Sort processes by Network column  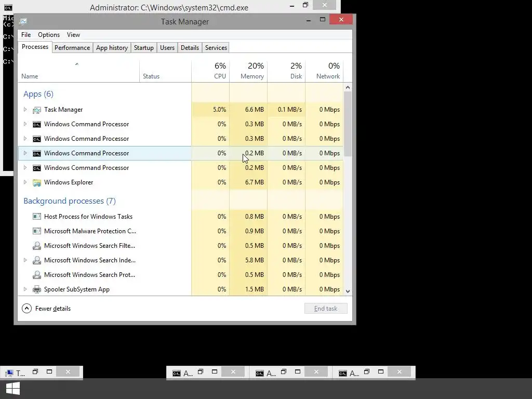pyautogui.click(x=324, y=71)
